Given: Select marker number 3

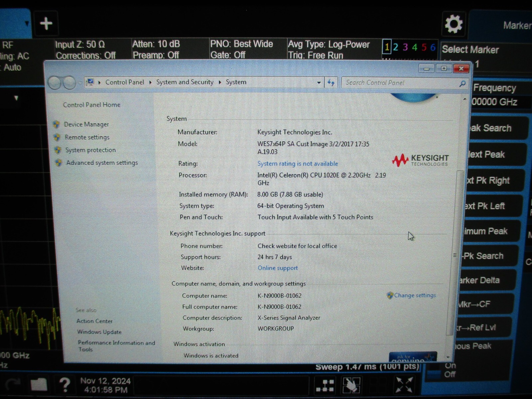Looking at the screenshot, I should click(405, 47).
